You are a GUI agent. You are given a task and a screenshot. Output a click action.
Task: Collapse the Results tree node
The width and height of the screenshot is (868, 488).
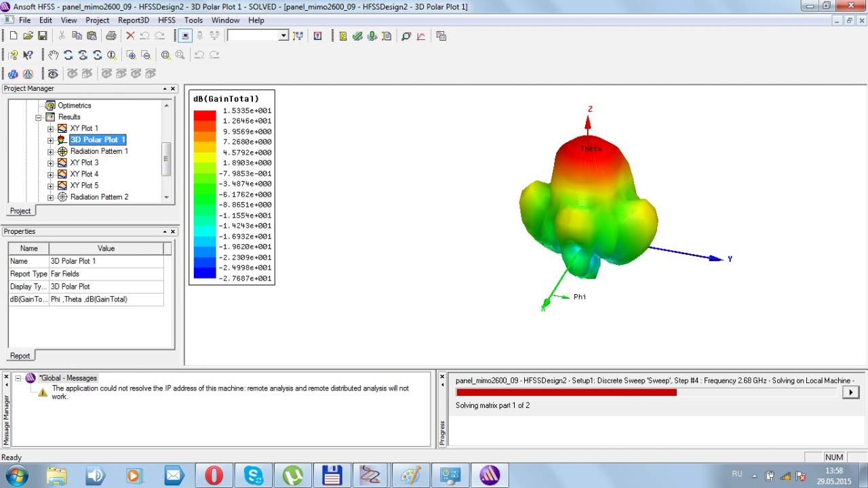click(39, 117)
